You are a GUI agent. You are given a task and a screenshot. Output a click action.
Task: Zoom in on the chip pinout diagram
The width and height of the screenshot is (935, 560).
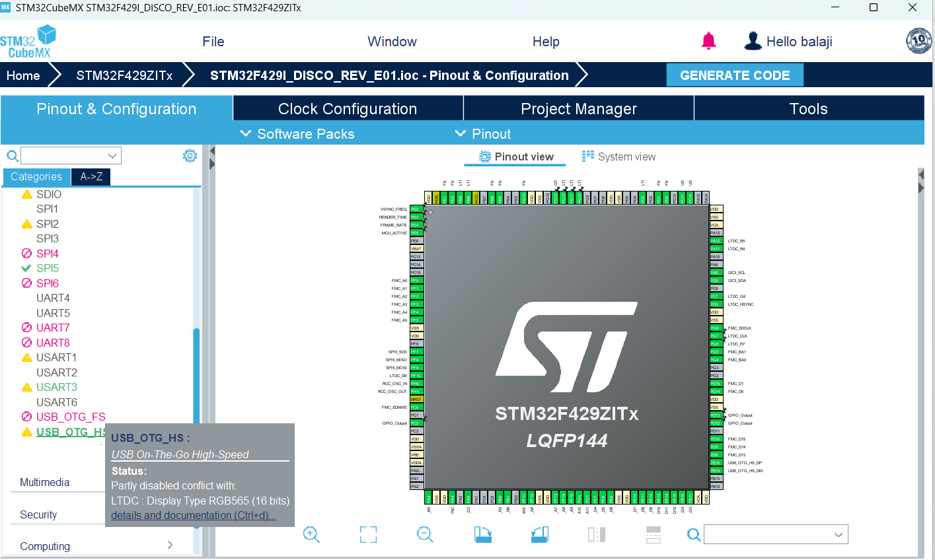(x=311, y=534)
